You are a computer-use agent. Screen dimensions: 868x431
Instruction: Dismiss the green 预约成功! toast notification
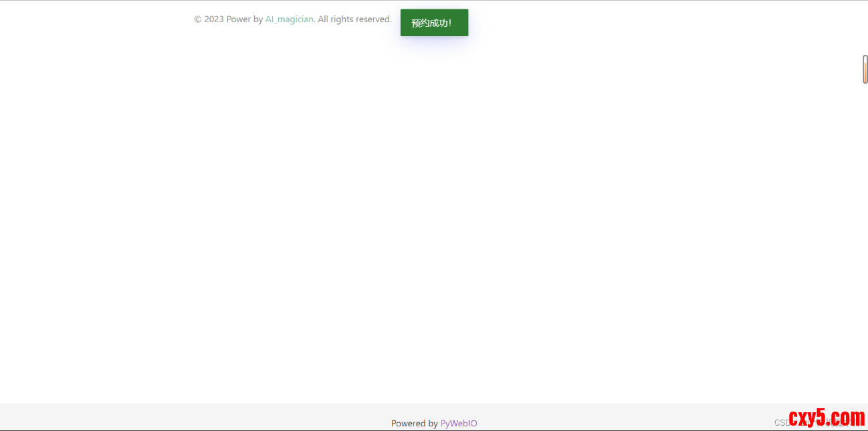434,23
